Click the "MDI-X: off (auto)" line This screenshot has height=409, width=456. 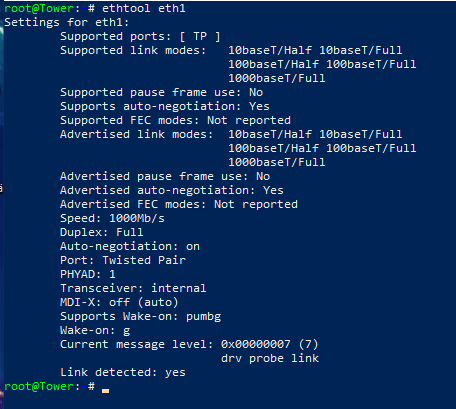pos(119,302)
